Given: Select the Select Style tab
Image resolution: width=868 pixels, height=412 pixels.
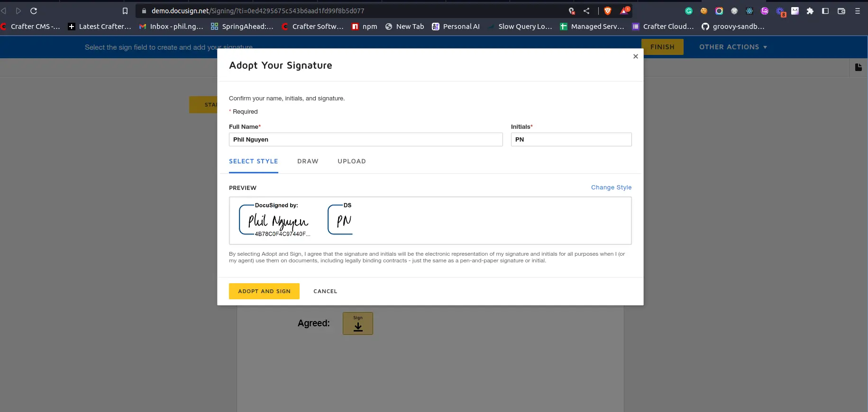Looking at the screenshot, I should point(253,161).
